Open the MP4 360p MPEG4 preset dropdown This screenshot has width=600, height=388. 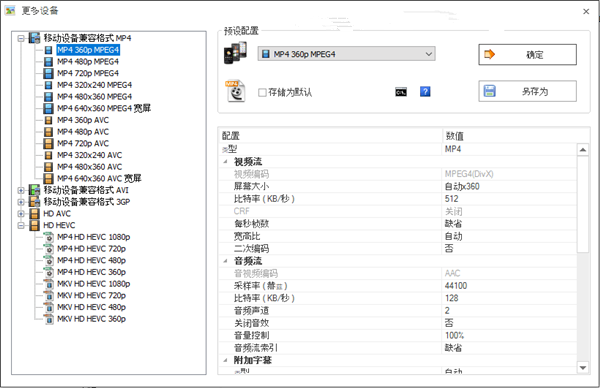[346, 54]
